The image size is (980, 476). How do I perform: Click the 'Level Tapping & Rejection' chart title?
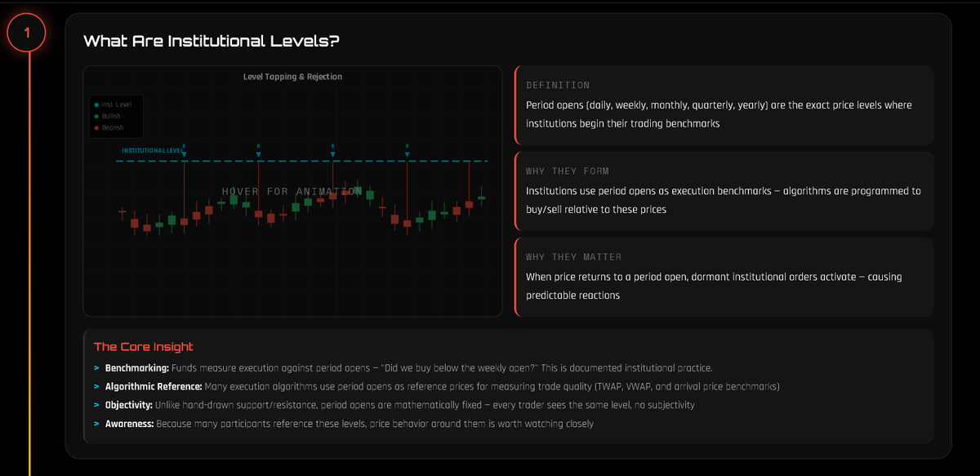[x=292, y=77]
